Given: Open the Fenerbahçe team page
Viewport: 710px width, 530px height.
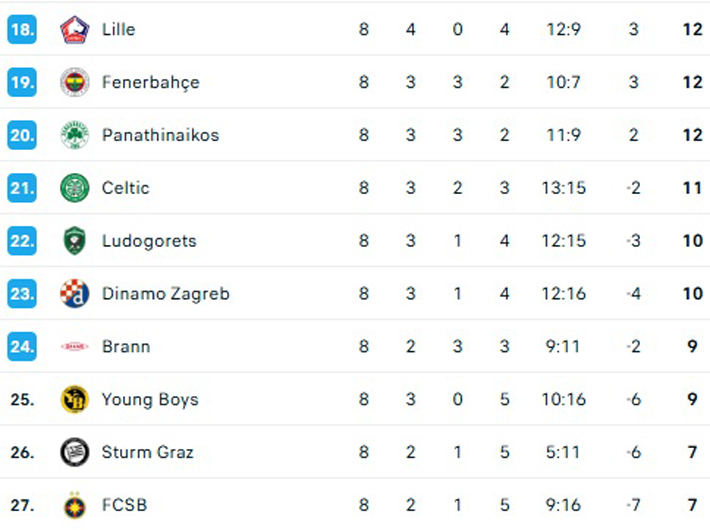Looking at the screenshot, I should pyautogui.click(x=150, y=82).
